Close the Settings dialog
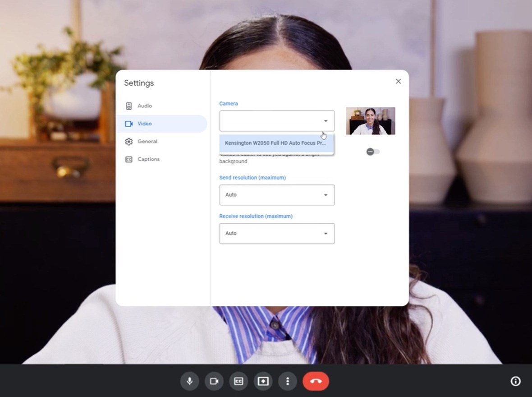 pyautogui.click(x=398, y=81)
